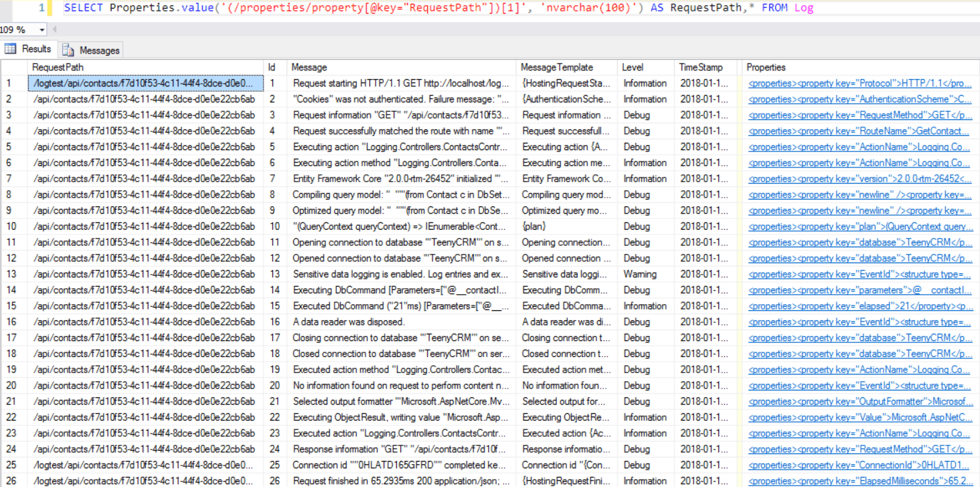Open the Messages tab
The width and height of the screenshot is (980, 487).
[x=91, y=50]
